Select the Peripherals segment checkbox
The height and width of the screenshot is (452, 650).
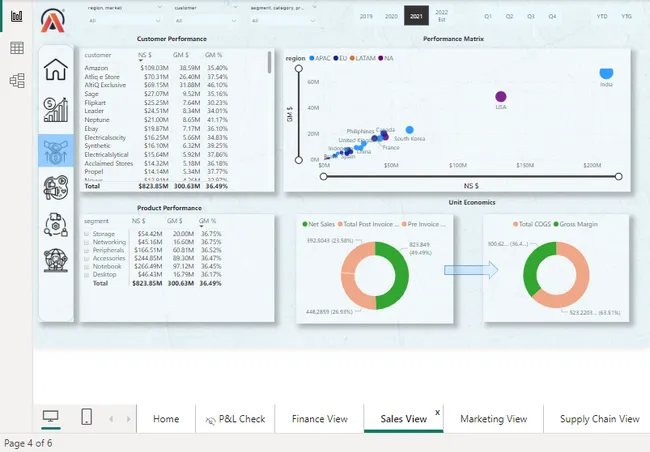pos(87,249)
